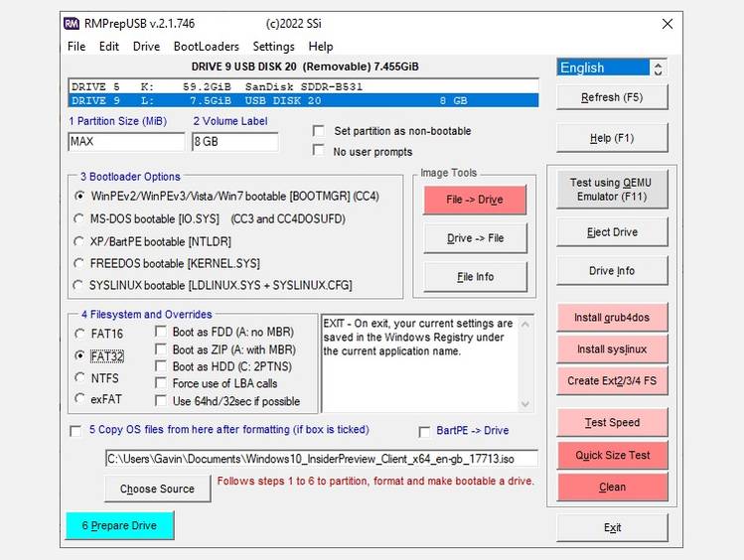Choose exFAT filesystem
The height and width of the screenshot is (560, 744).
pos(79,399)
